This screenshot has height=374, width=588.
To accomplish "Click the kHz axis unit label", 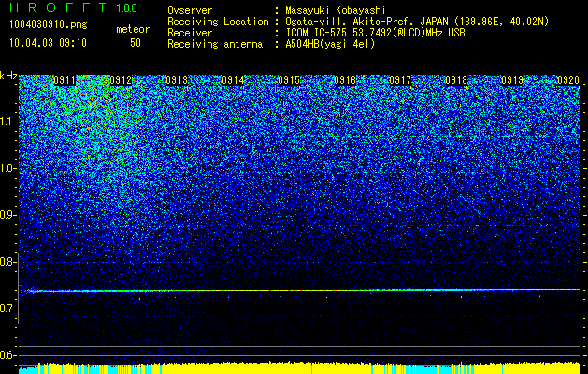I will tap(8, 76).
